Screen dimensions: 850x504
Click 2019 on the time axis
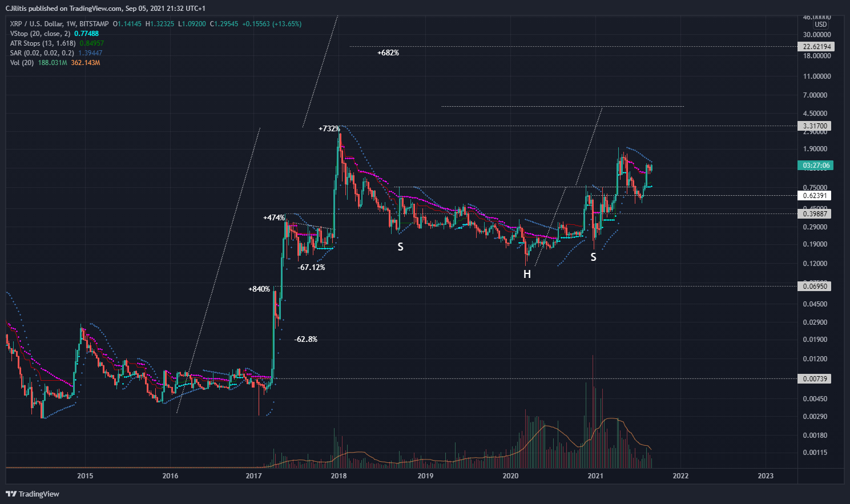tap(425, 476)
